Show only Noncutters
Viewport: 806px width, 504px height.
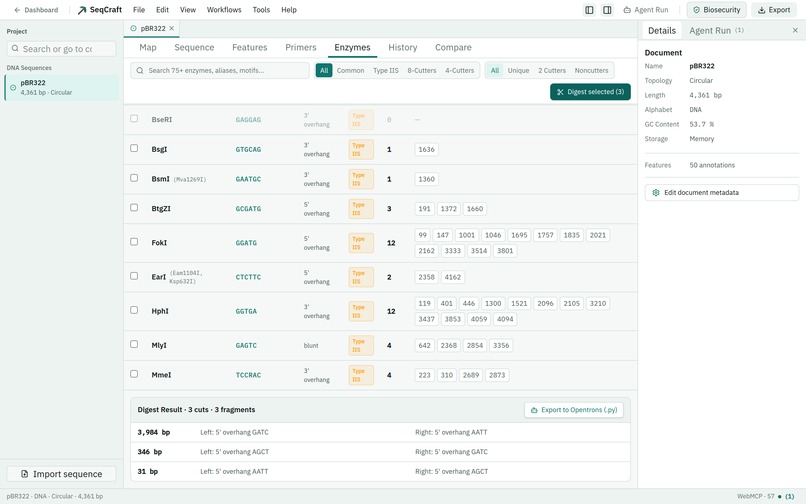point(591,70)
